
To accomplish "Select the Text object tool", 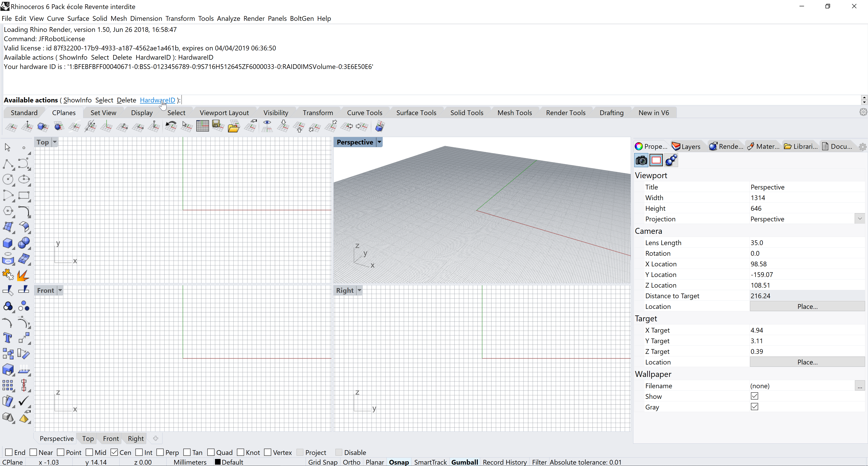I will click(x=8, y=338).
